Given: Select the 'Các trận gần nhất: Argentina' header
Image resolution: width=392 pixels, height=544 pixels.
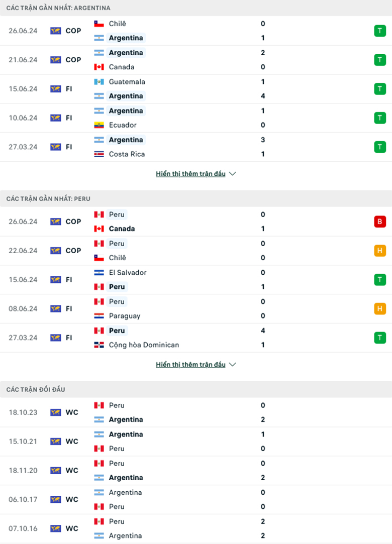Looking at the screenshot, I should (58, 8).
